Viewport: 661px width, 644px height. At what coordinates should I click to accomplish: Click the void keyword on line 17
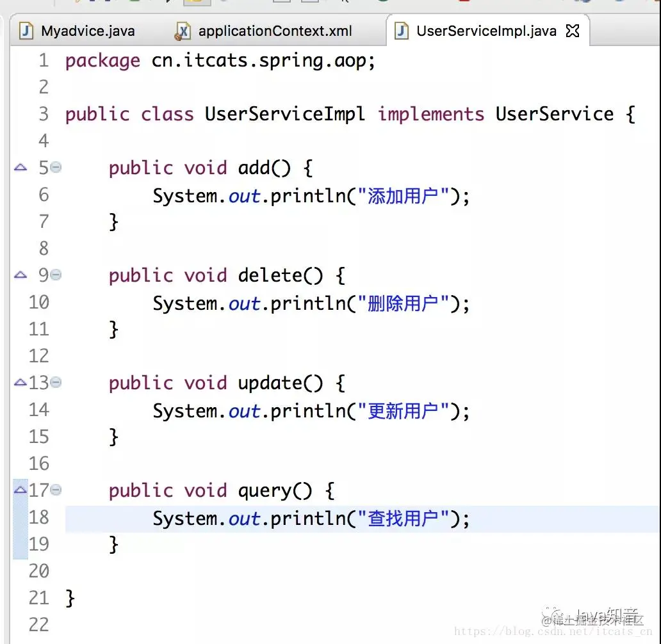tap(206, 491)
